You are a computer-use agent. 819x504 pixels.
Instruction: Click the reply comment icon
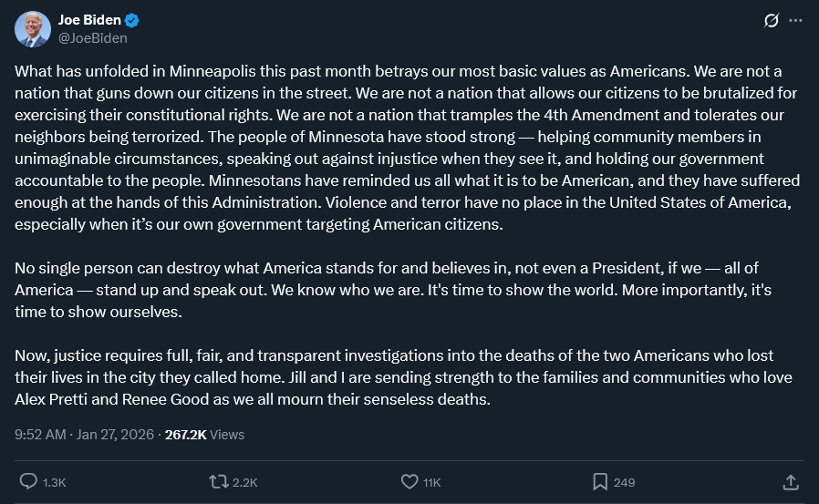pyautogui.click(x=28, y=481)
